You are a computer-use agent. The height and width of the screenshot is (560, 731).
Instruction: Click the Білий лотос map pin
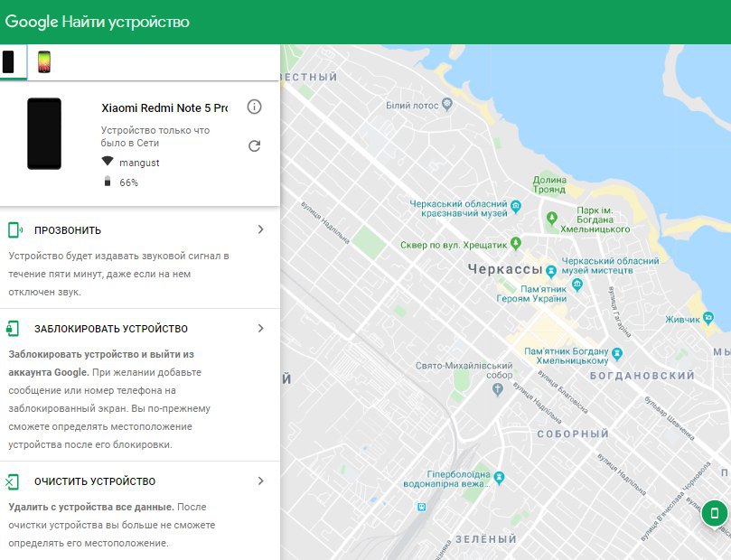pyautogui.click(x=447, y=105)
